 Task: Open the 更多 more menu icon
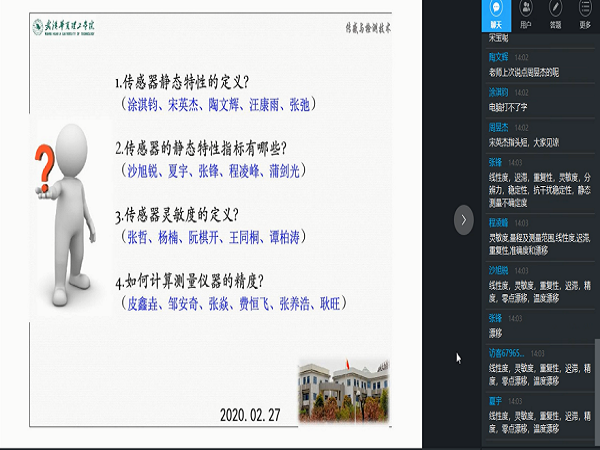click(584, 16)
